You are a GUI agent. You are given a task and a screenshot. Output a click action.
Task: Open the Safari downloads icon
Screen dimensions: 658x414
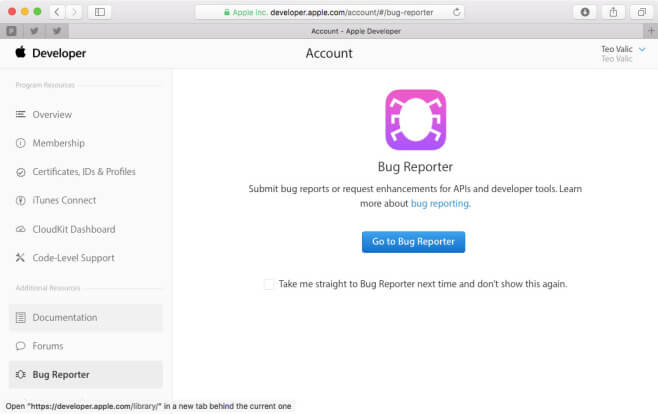click(x=585, y=12)
